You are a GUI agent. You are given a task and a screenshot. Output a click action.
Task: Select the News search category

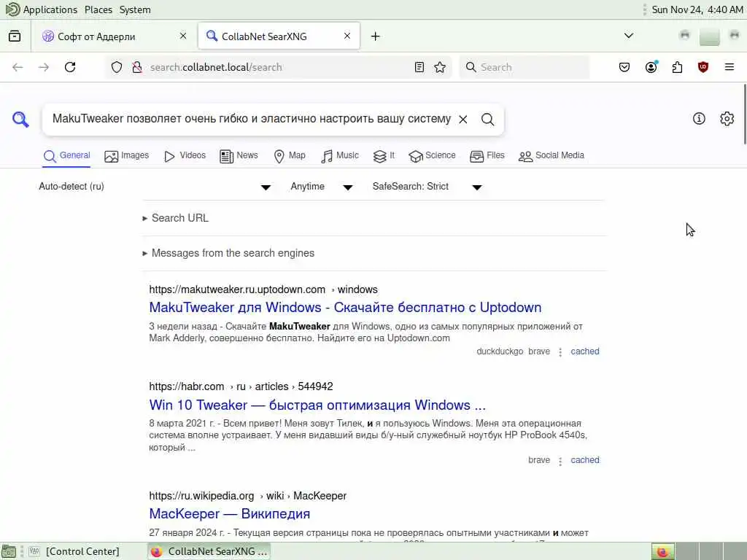pyautogui.click(x=239, y=156)
